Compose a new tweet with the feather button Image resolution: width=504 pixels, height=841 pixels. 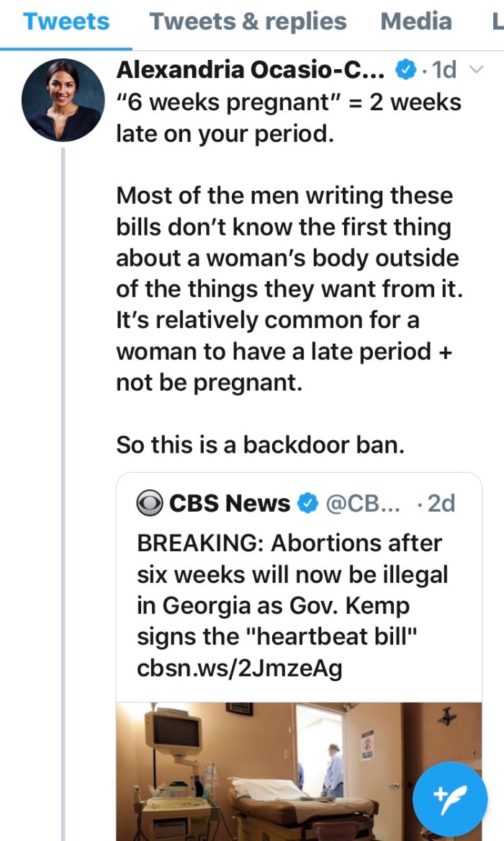[450, 799]
